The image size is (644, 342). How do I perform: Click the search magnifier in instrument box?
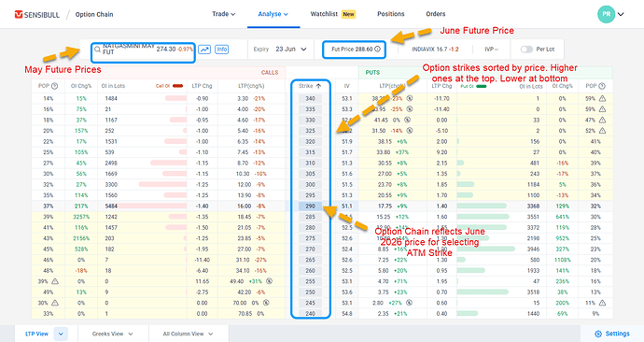point(97,50)
